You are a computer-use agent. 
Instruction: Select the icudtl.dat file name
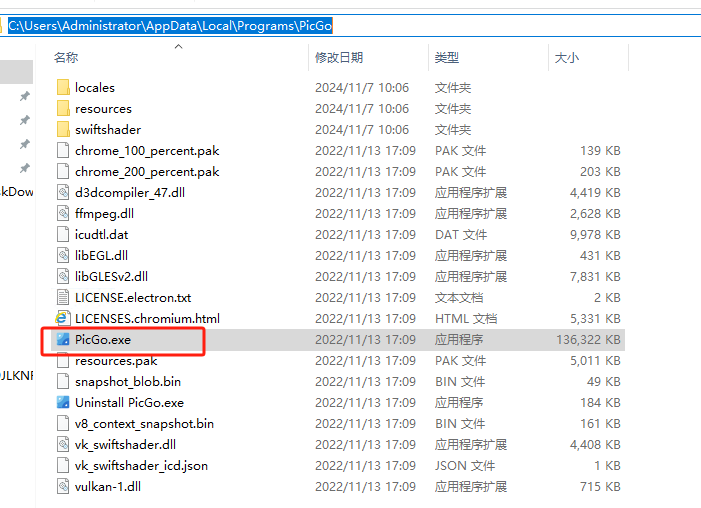point(101,235)
